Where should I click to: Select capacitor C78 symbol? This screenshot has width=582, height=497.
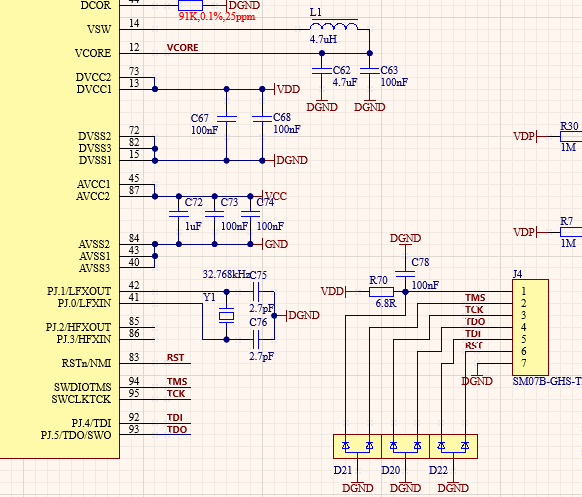pyautogui.click(x=405, y=274)
